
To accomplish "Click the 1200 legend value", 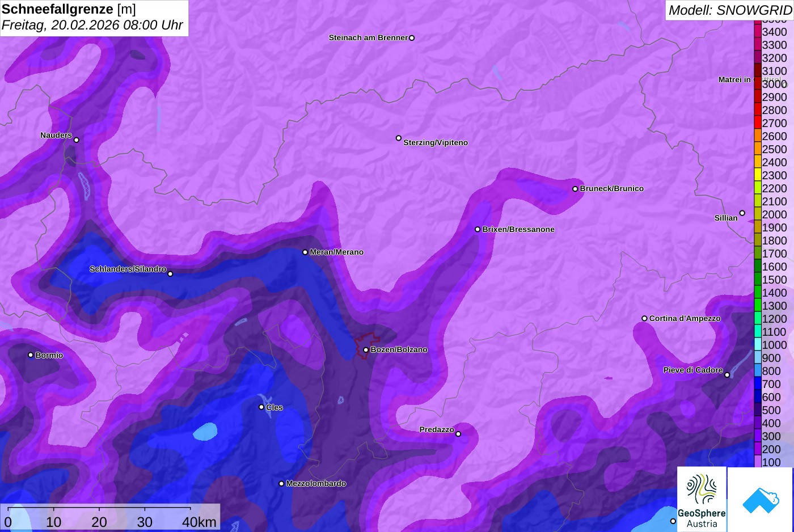I will click(x=774, y=319).
